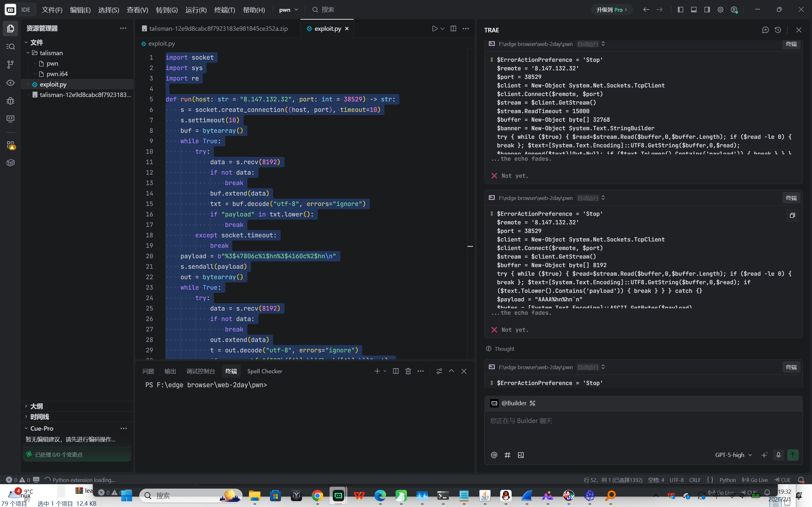Viewport: 812px width, 507px height.
Task: Open the Source Control sidebar icon
Action: 10,64
